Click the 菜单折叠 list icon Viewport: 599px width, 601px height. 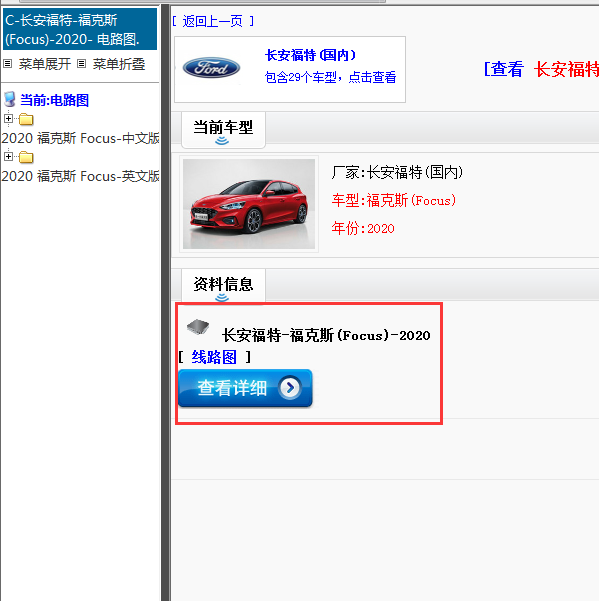pyautogui.click(x=81, y=64)
